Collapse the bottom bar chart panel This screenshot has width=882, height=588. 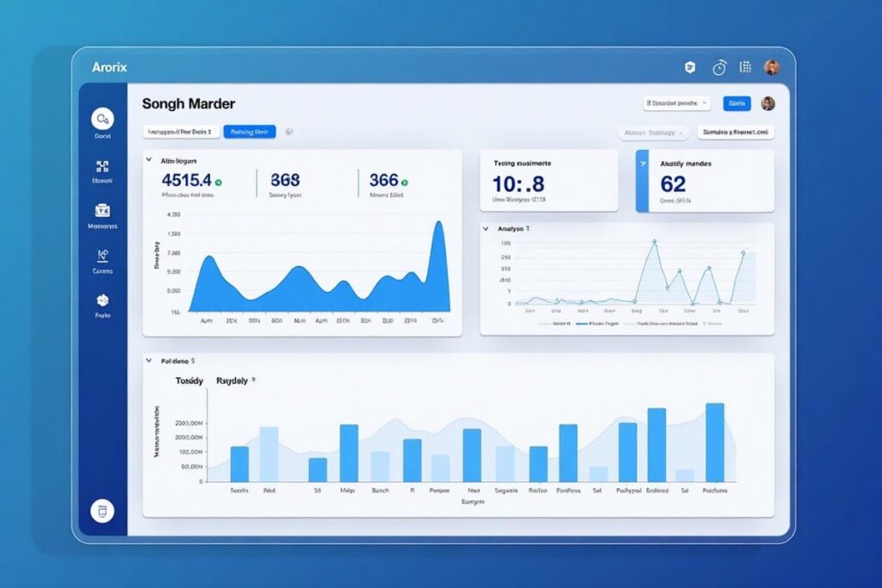[x=149, y=361]
